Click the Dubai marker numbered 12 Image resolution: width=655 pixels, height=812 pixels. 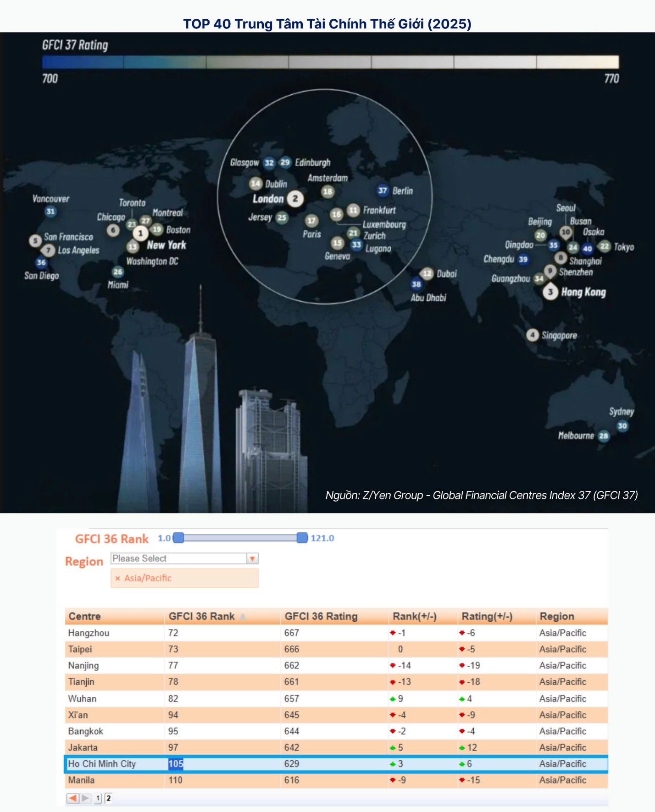coord(427,274)
